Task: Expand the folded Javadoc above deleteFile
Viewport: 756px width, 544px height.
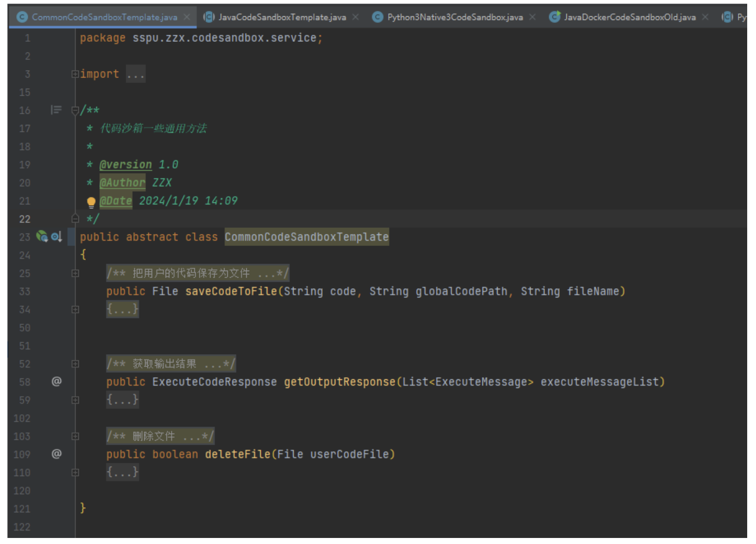Action: tap(75, 436)
